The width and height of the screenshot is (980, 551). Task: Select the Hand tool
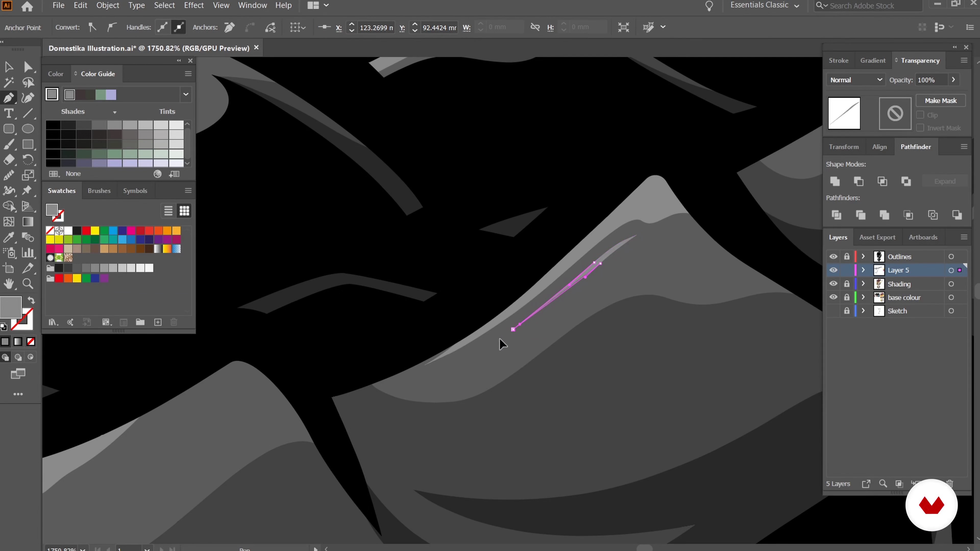tap(9, 284)
